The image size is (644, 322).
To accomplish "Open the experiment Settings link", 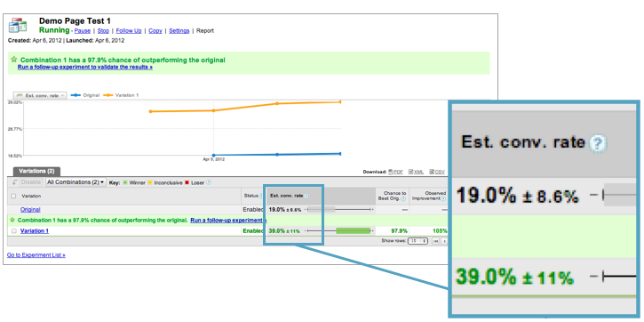I will [x=179, y=31].
